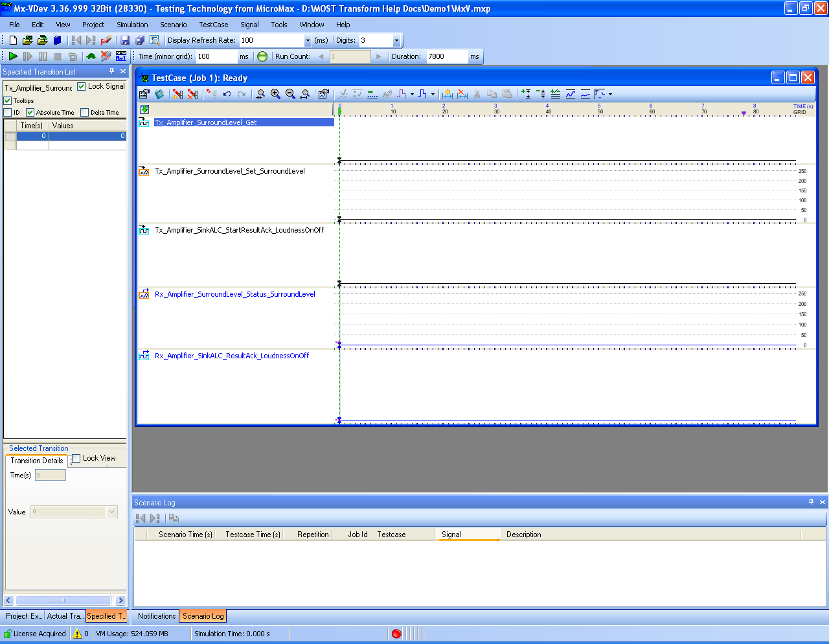Open the Scenario menu
This screenshot has height=644, width=829.
click(174, 25)
